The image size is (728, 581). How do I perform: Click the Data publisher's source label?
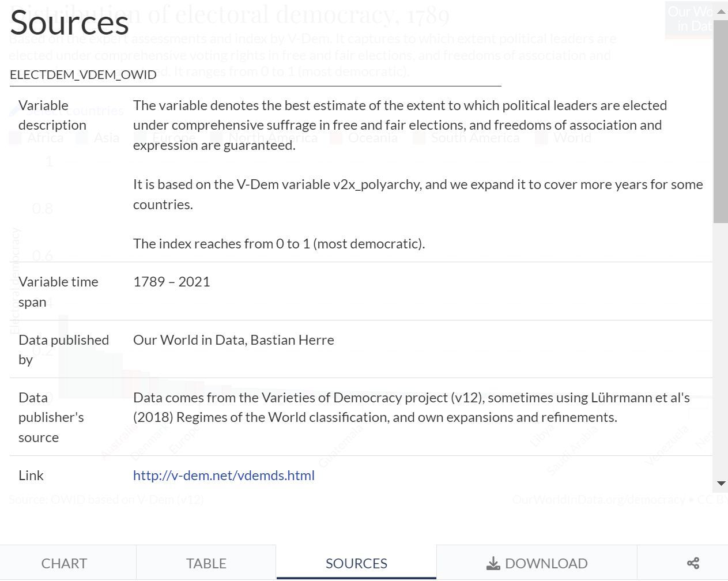[51, 417]
